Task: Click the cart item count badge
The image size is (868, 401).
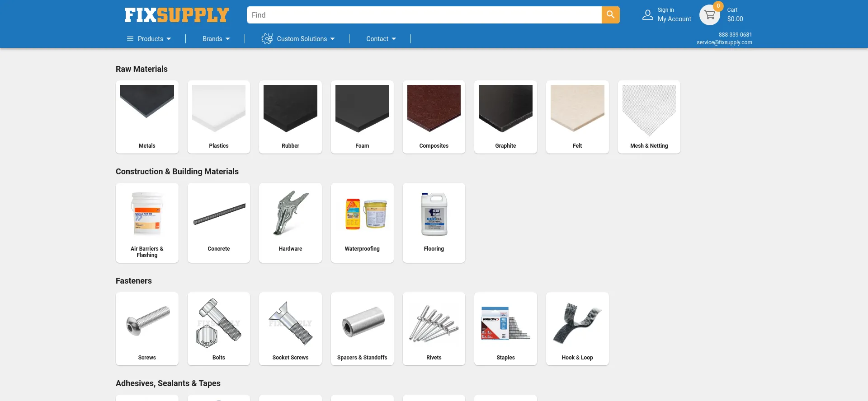Action: click(718, 6)
